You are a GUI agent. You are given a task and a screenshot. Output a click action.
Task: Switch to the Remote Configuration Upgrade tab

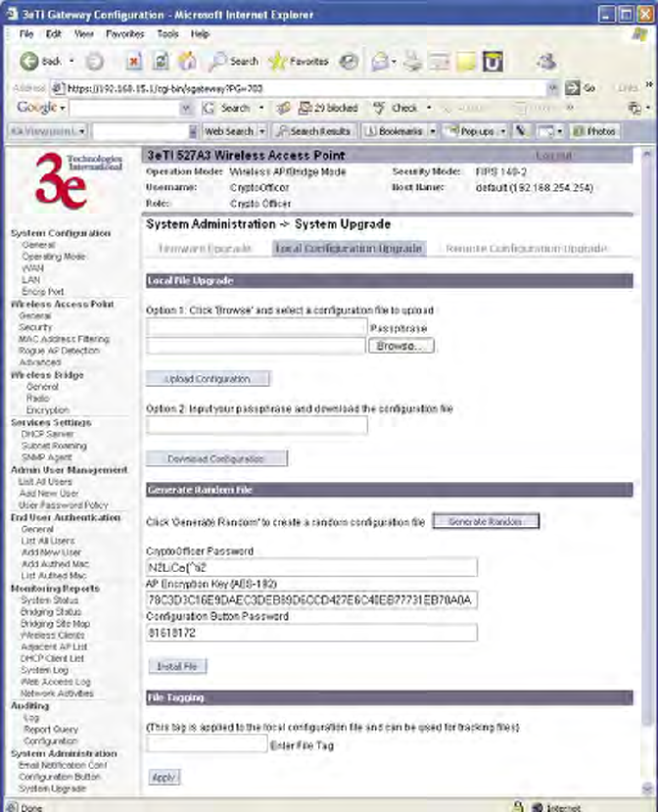527,249
